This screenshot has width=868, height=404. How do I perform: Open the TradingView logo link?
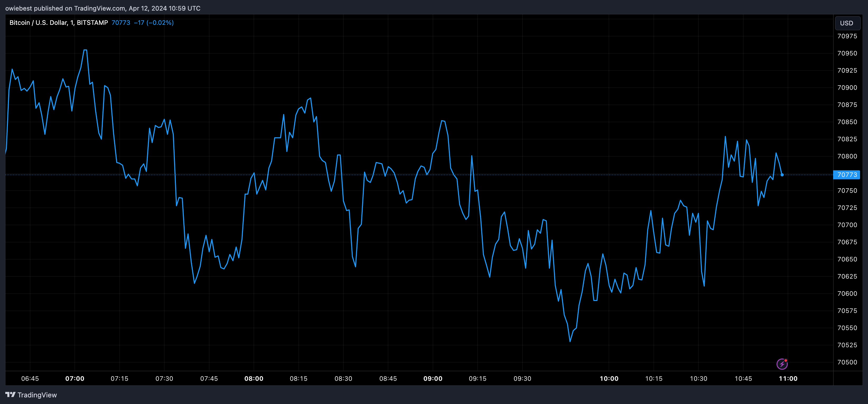pyautogui.click(x=31, y=395)
